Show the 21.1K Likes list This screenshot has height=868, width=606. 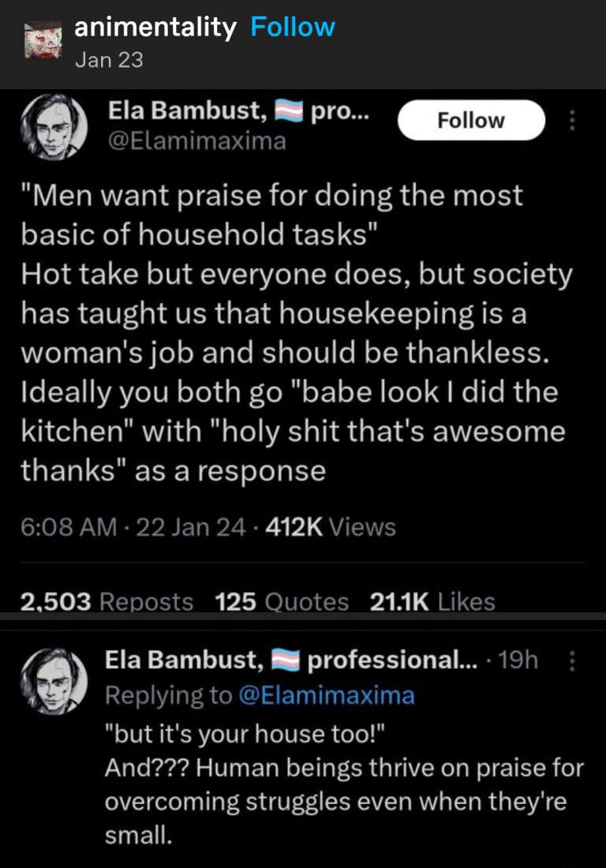click(x=432, y=601)
